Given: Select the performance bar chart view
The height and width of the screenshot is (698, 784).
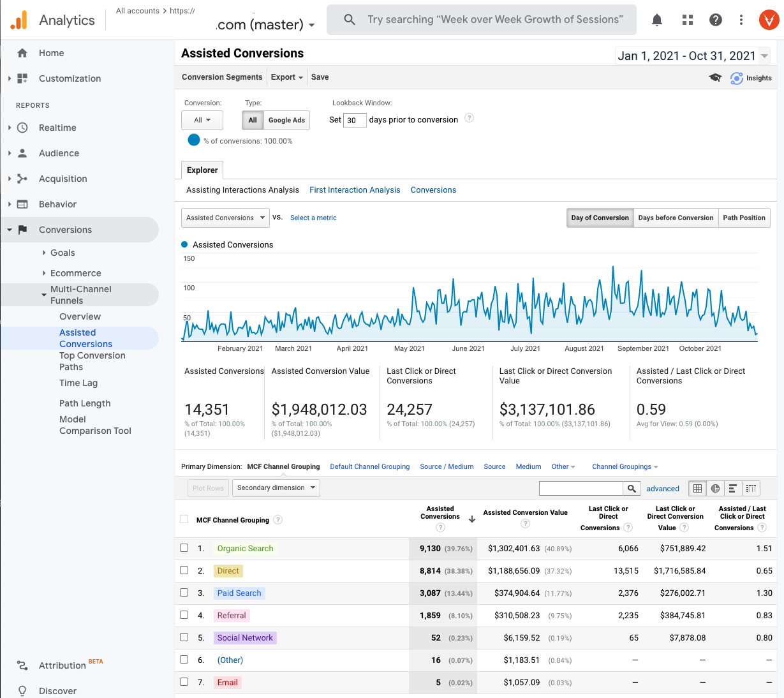Looking at the screenshot, I should (733, 488).
